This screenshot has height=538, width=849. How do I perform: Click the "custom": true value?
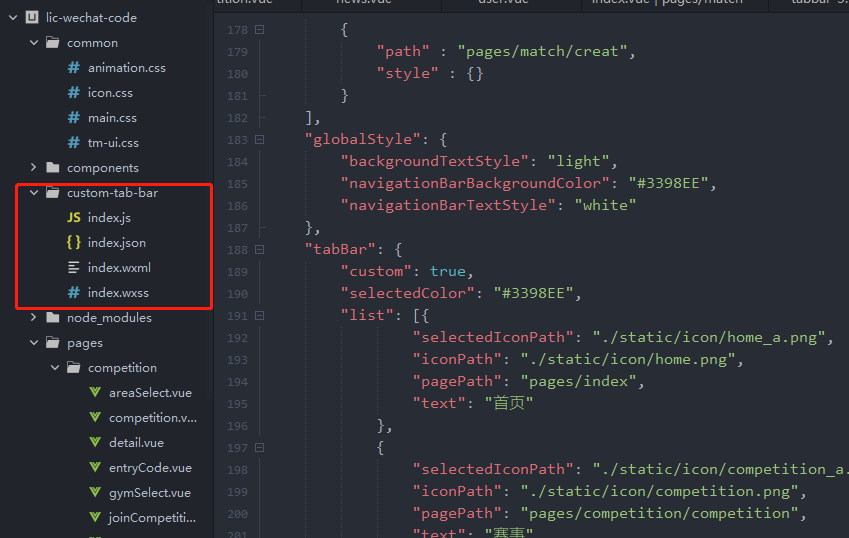(448, 271)
